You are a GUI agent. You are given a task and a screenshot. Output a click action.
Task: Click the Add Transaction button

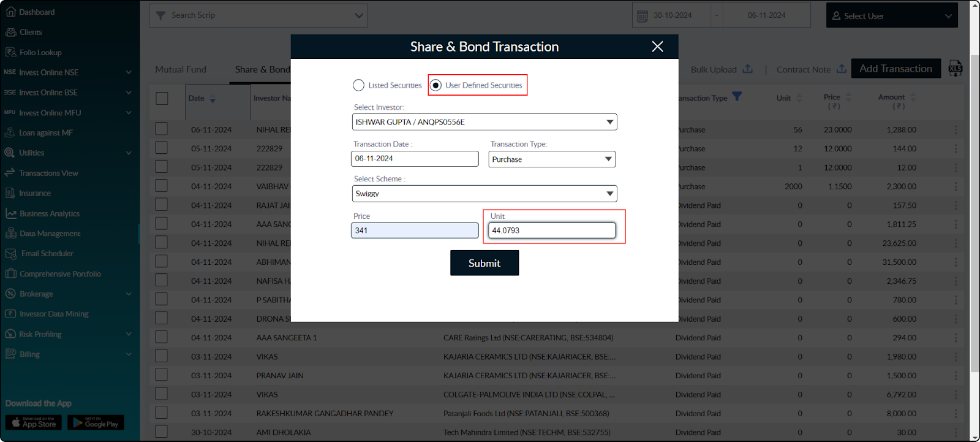[896, 69]
